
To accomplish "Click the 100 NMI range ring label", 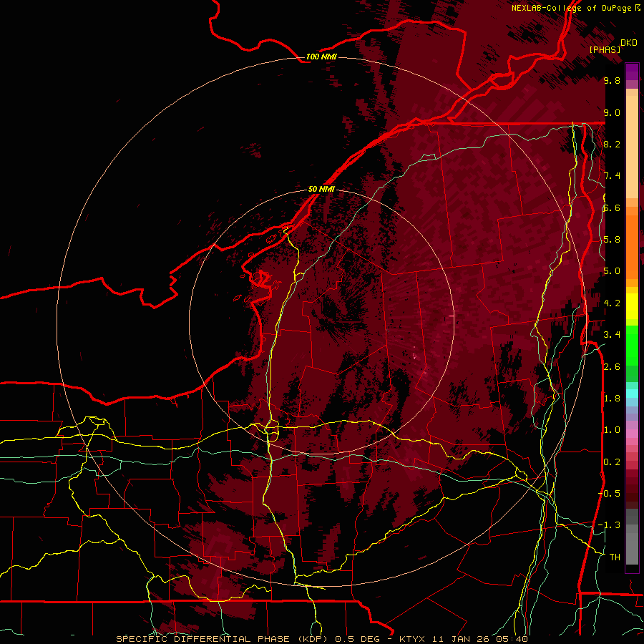I will 321,57.
